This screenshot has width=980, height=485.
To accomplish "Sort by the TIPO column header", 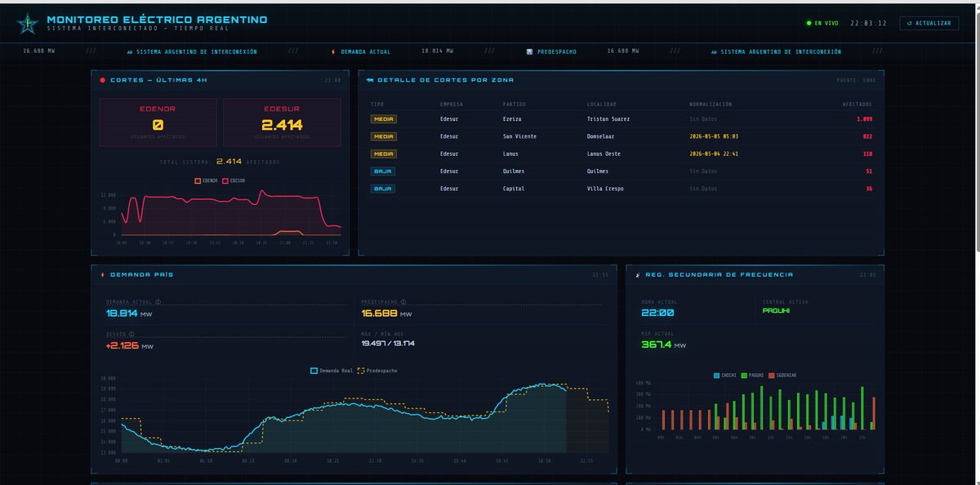I will (377, 105).
